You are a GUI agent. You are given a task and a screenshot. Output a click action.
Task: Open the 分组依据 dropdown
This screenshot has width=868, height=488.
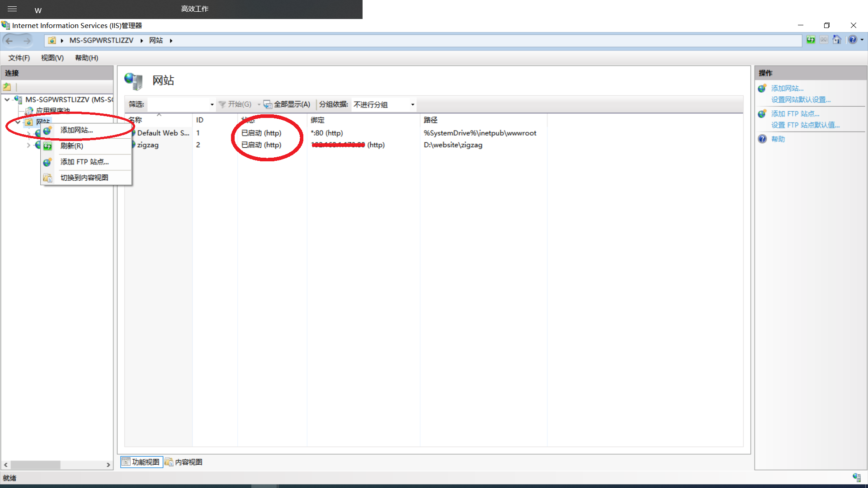[384, 104]
